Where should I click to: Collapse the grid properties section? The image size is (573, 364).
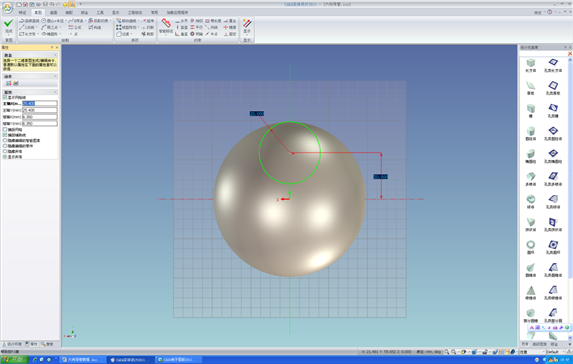tap(56, 92)
